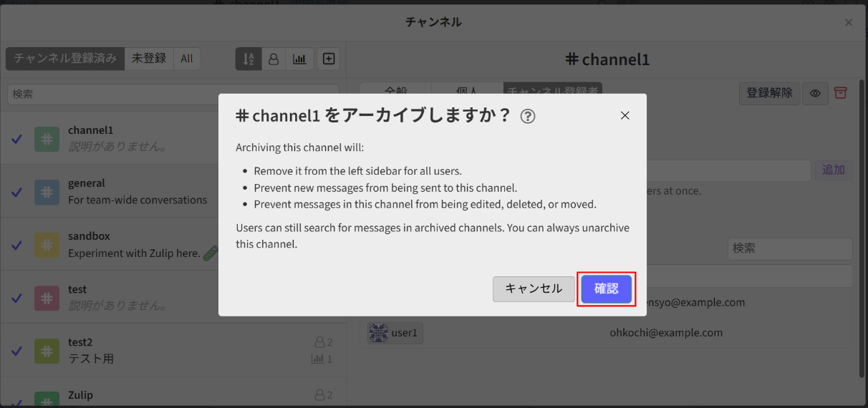Screen dimensions: 868x408
Task: Click general channel blue hash icon
Action: [47, 192]
